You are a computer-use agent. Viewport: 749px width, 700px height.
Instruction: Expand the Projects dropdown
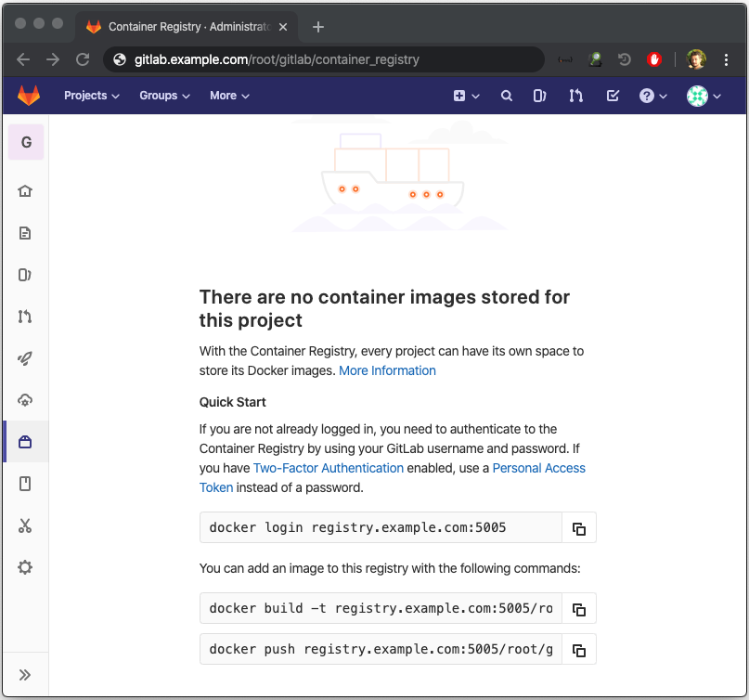(x=90, y=96)
